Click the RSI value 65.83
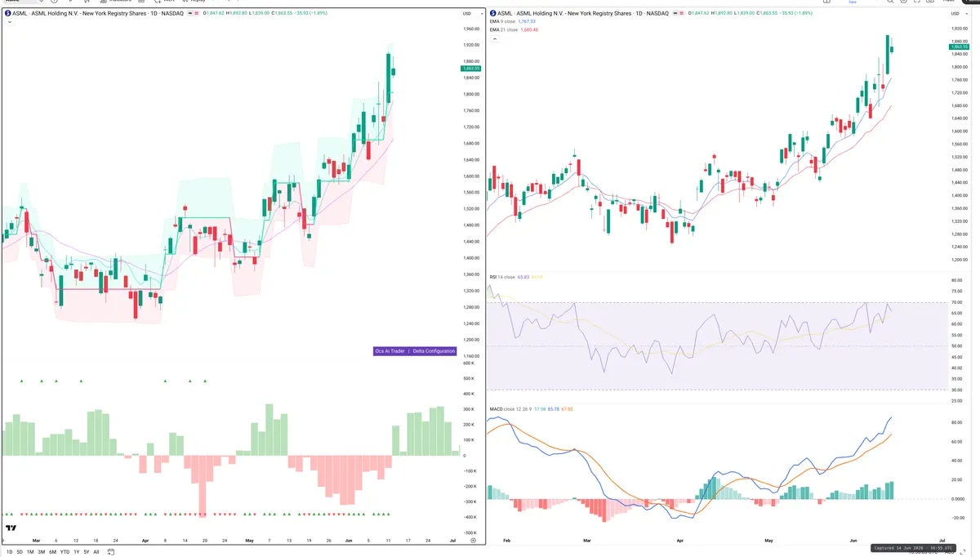Image resolution: width=980 pixels, height=557 pixels. tap(523, 277)
